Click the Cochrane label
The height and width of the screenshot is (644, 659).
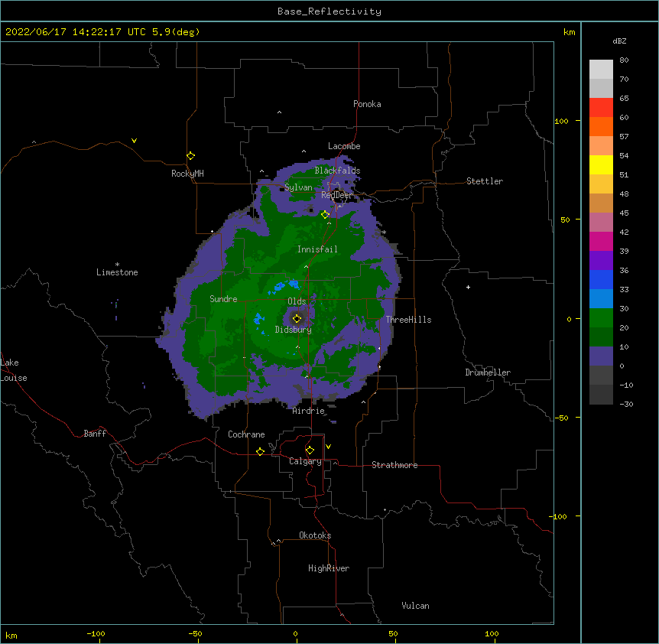tap(246, 434)
